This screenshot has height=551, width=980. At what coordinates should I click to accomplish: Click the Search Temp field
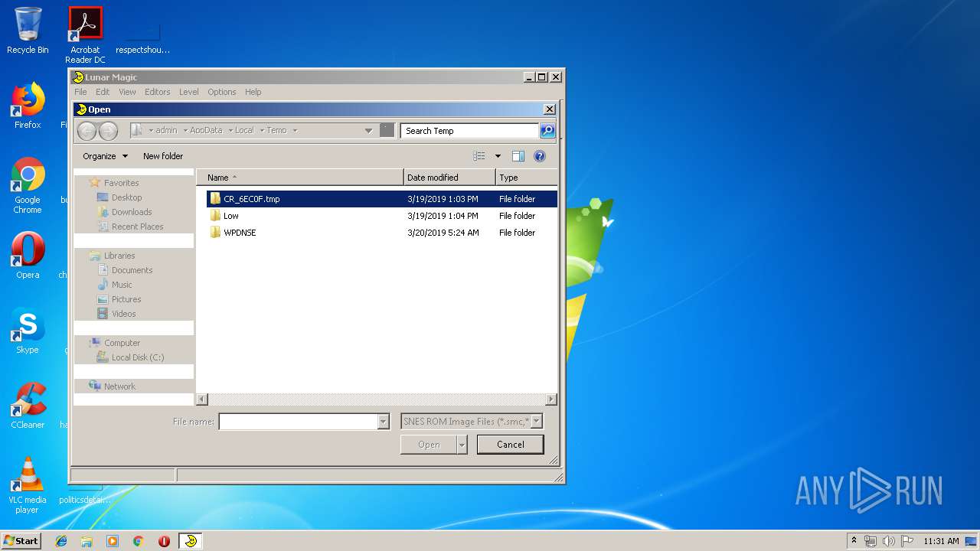(x=470, y=131)
